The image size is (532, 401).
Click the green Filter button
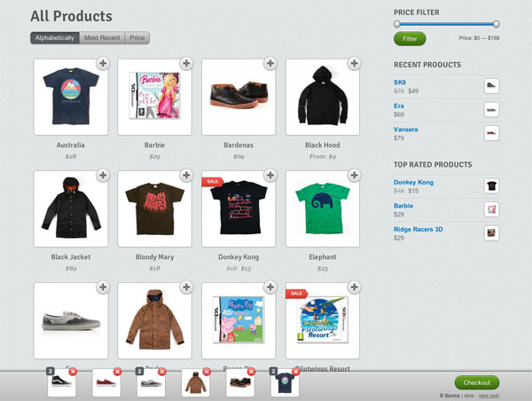pyautogui.click(x=410, y=39)
